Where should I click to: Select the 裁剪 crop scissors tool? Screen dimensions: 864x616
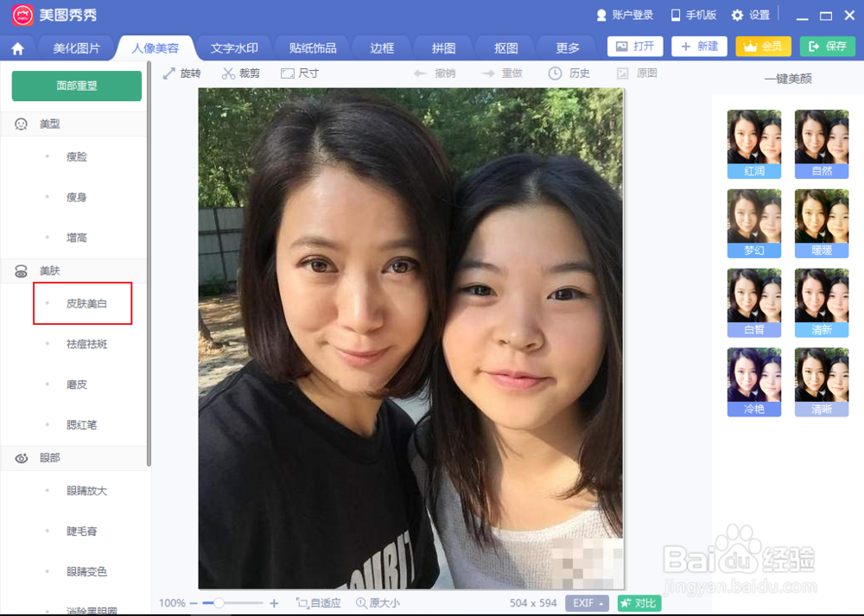click(x=241, y=73)
